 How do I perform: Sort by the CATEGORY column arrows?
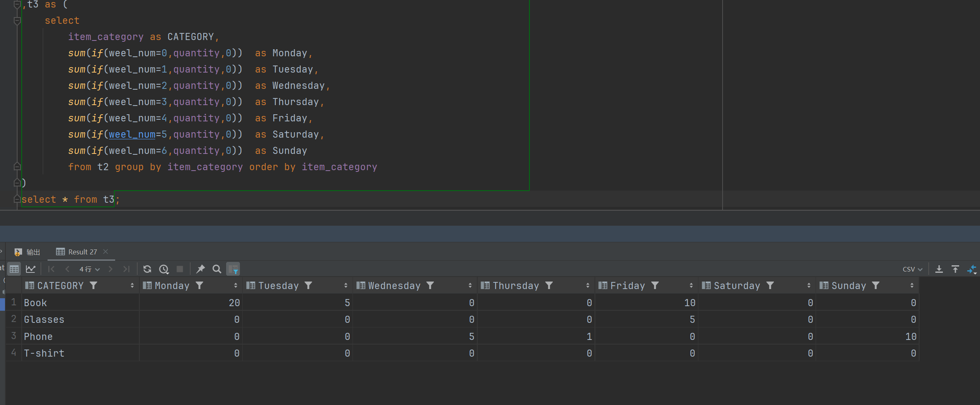pos(132,286)
